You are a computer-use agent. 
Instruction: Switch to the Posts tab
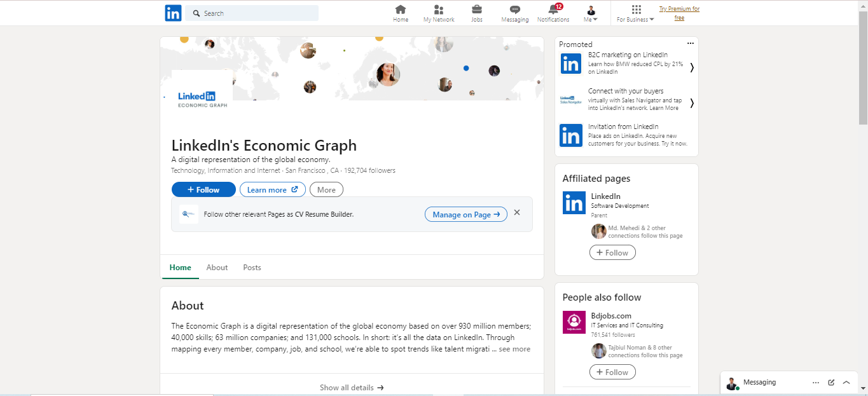[252, 268]
